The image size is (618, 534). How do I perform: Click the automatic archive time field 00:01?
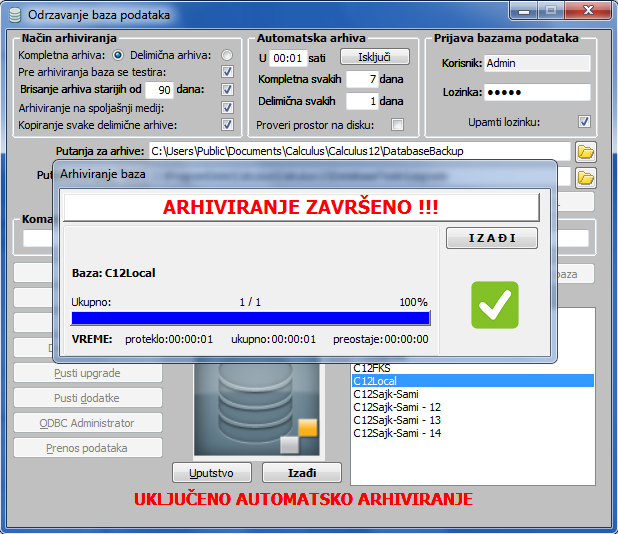(288, 58)
